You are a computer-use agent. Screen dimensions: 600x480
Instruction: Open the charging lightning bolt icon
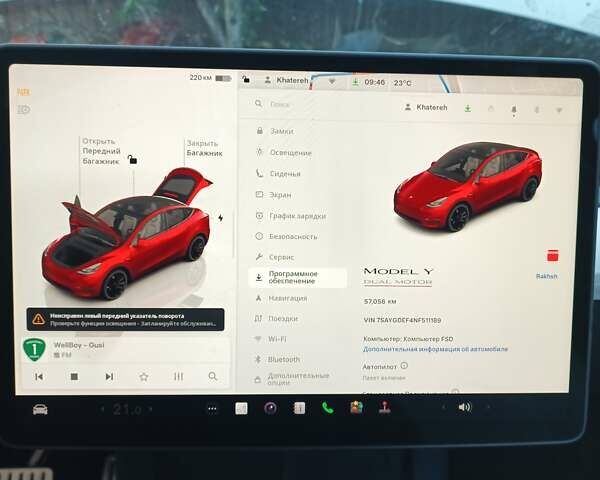pos(220,218)
